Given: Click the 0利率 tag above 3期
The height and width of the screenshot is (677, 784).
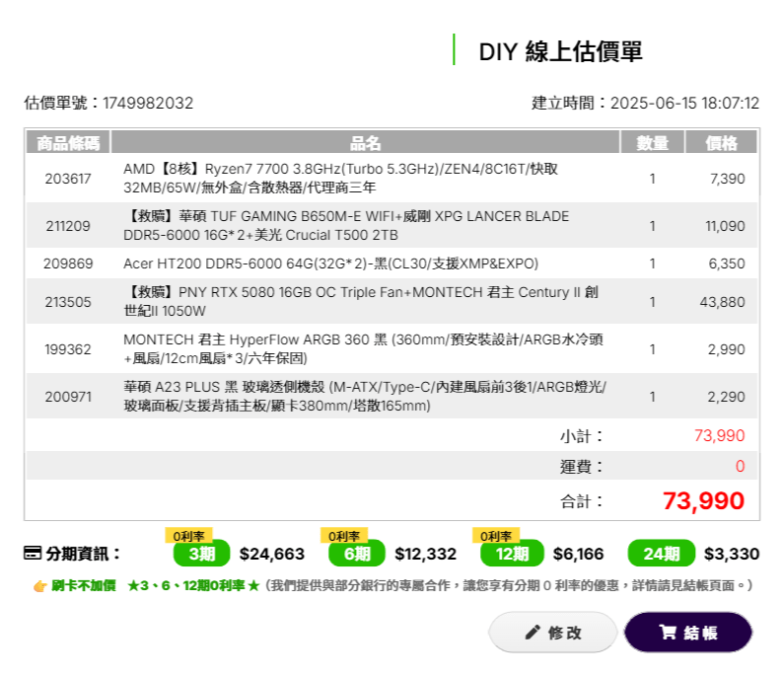Looking at the screenshot, I should 189,536.
